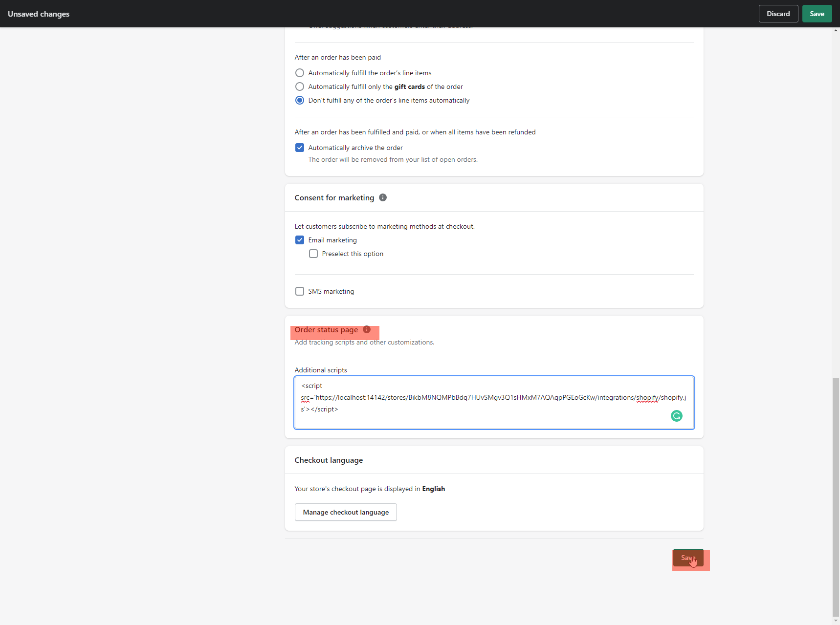
Task: Click the scrollbar down arrow
Action: click(x=836, y=621)
